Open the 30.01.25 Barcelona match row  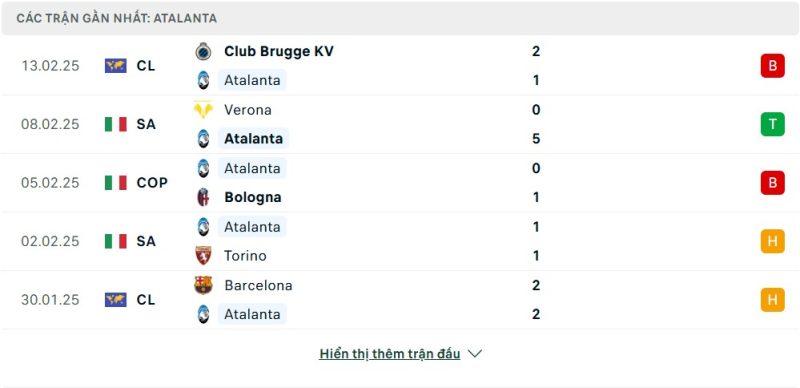tap(400, 300)
